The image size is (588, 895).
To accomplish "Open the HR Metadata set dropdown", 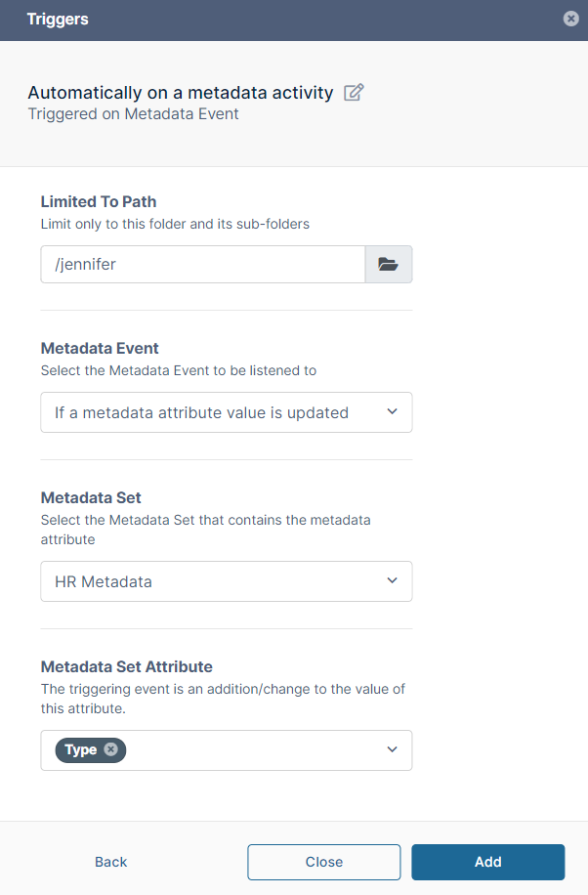I will (x=215, y=581).
